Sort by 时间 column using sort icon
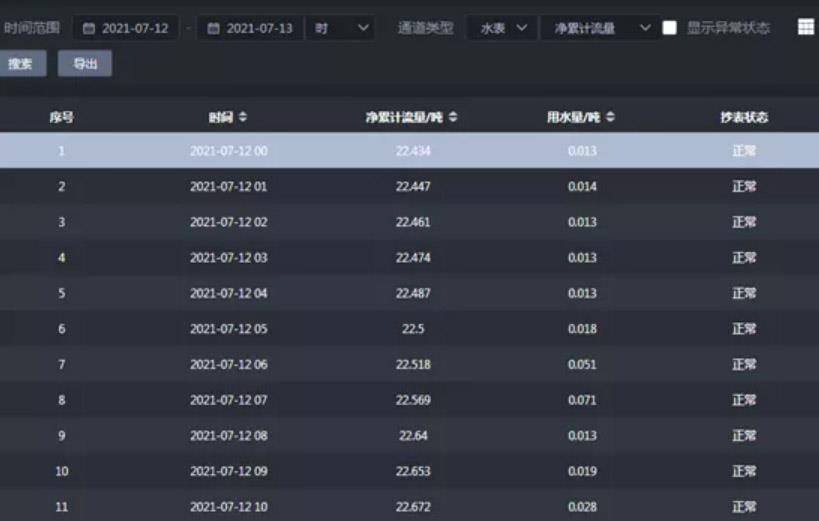 click(x=243, y=118)
